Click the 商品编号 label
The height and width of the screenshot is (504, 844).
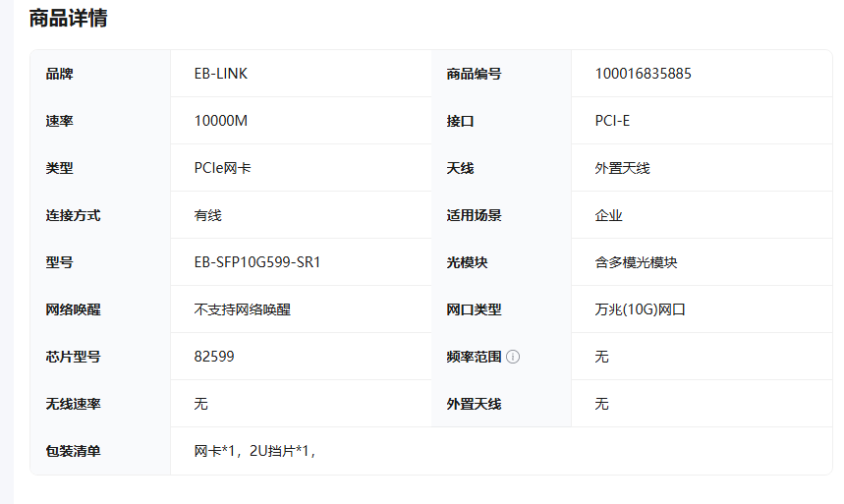(x=474, y=74)
